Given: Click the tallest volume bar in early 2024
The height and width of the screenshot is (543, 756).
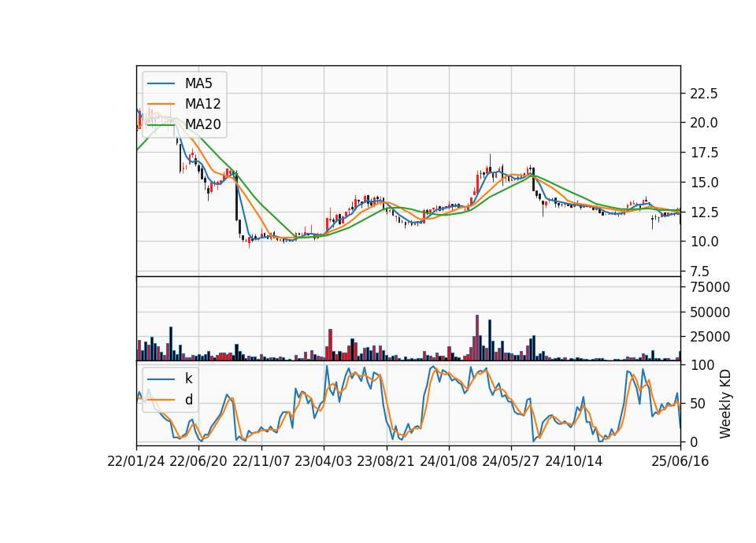Looking at the screenshot, I should [x=477, y=338].
